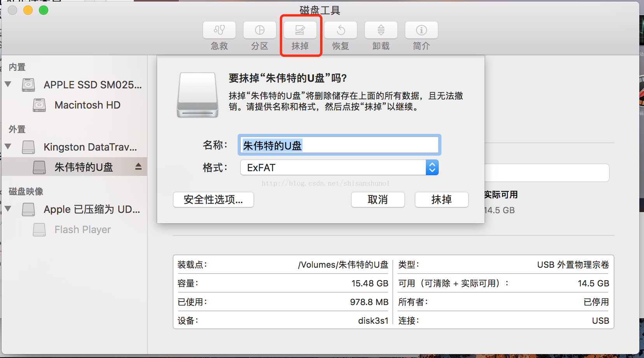Select the Erase (抹掉) toolbar icon
This screenshot has width=644, height=358.
300,30
